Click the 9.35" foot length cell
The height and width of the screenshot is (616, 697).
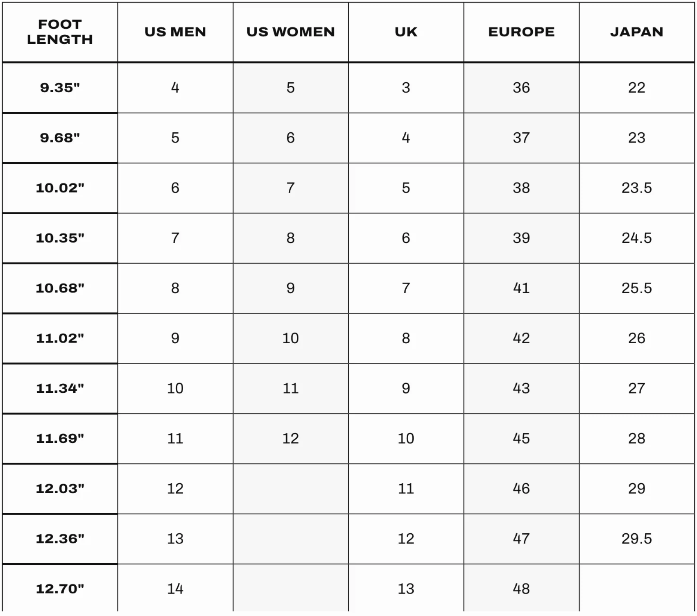(x=60, y=88)
